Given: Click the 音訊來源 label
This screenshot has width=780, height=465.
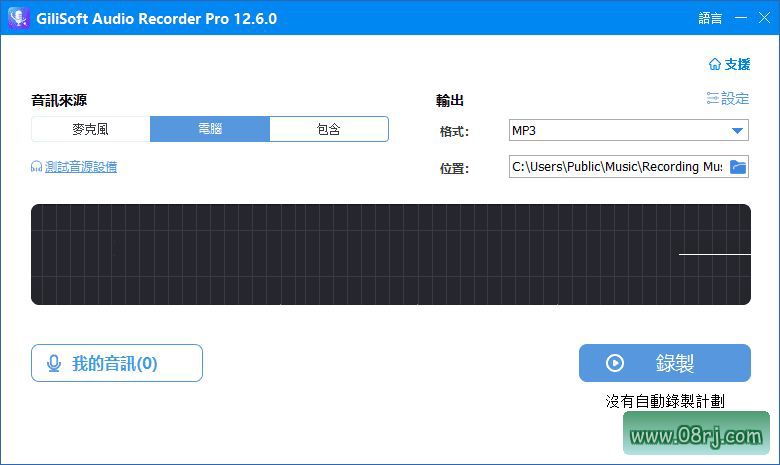Looking at the screenshot, I should coord(59,100).
